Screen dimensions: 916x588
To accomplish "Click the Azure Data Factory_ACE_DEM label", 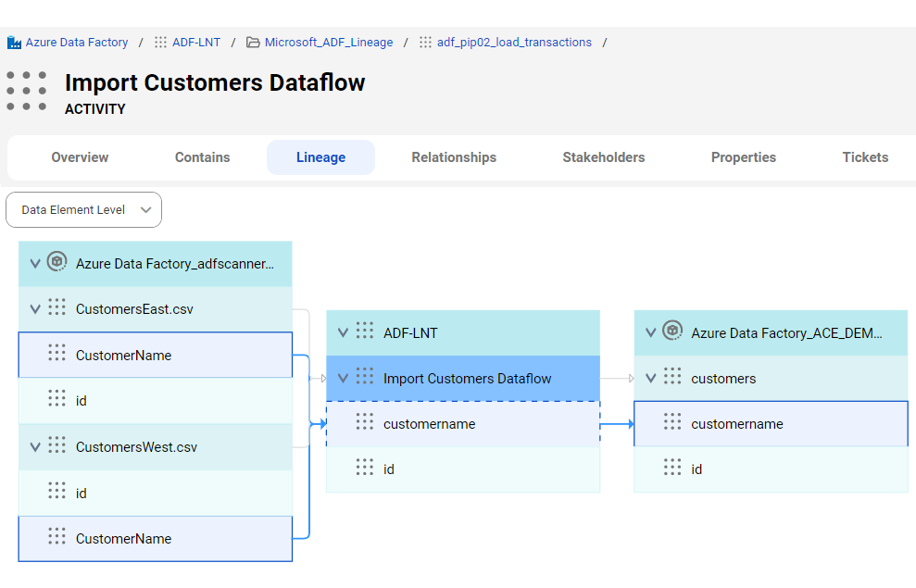I will point(786,332).
